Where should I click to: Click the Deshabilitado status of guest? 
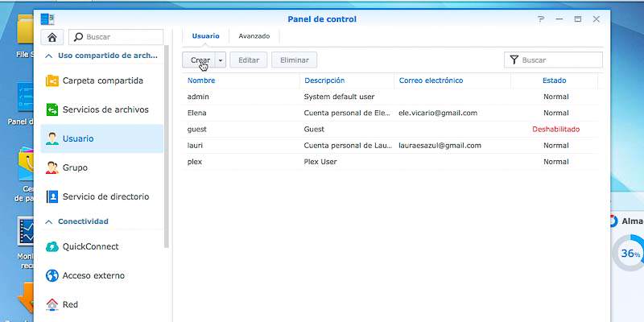click(555, 130)
